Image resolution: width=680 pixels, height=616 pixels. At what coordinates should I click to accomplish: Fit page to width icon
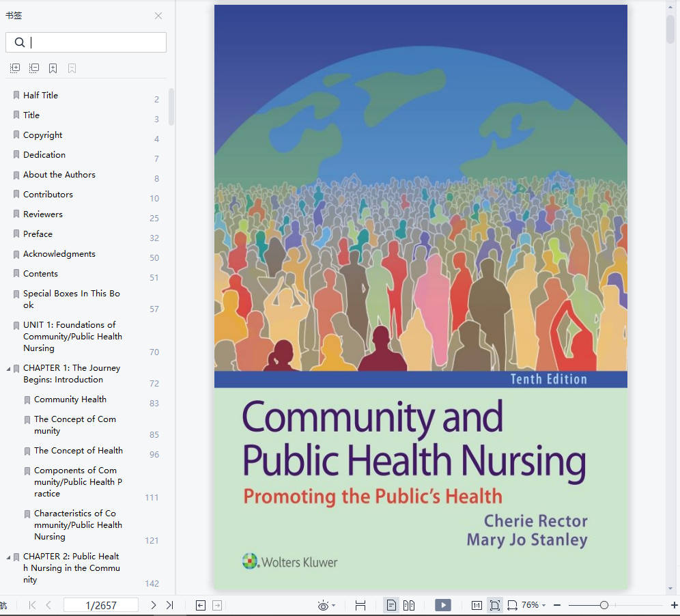click(512, 605)
